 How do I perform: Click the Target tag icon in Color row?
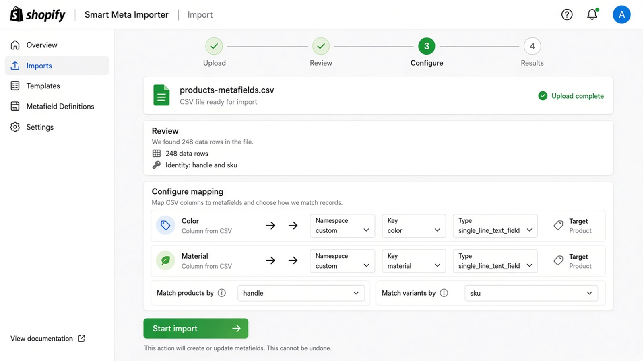coord(558,225)
